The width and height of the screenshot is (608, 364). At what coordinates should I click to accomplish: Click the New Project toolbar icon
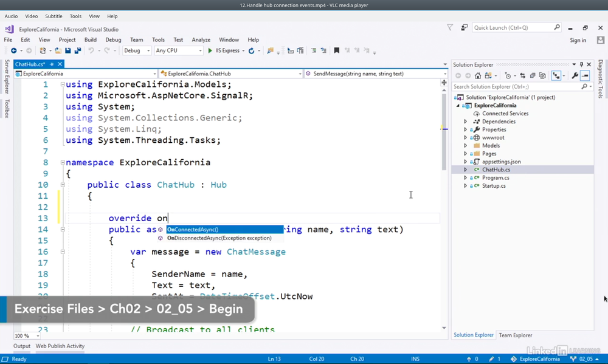[x=43, y=51]
